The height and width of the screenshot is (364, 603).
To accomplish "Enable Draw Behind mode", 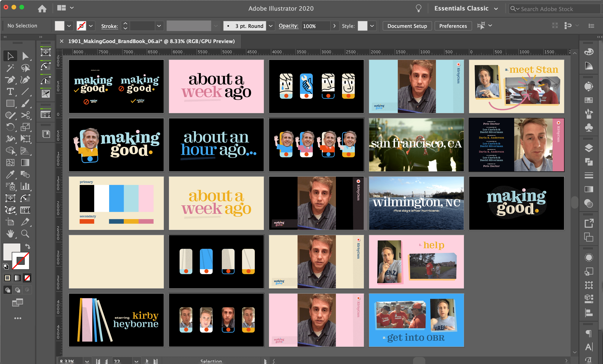I will click(x=17, y=290).
